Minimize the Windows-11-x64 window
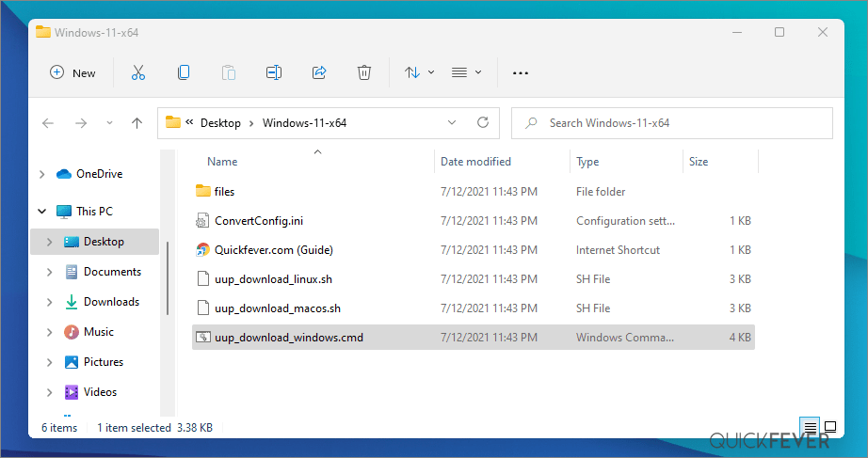The width and height of the screenshot is (868, 458). (x=737, y=32)
